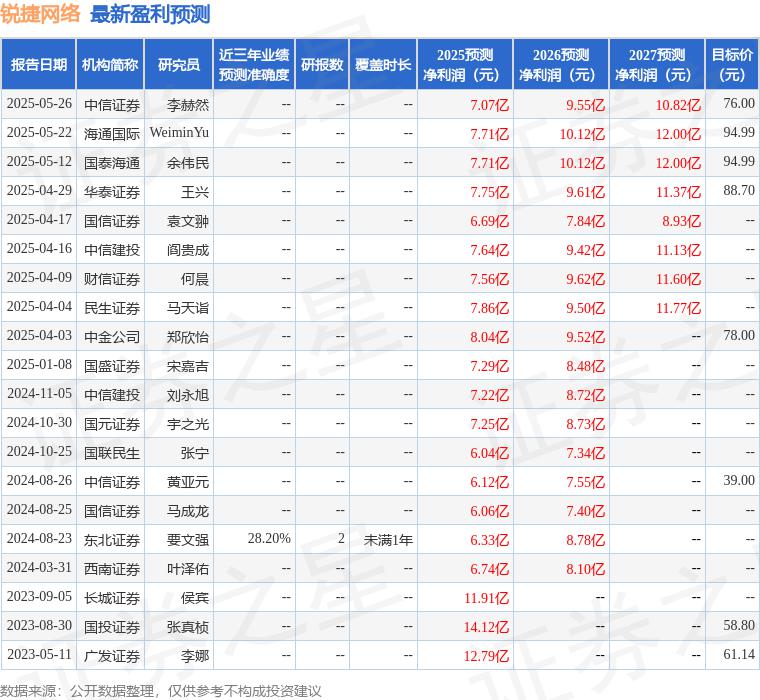This screenshot has height=700, width=760.
Task: Click 2025 forecast 12.79亿
Action: coord(486,656)
